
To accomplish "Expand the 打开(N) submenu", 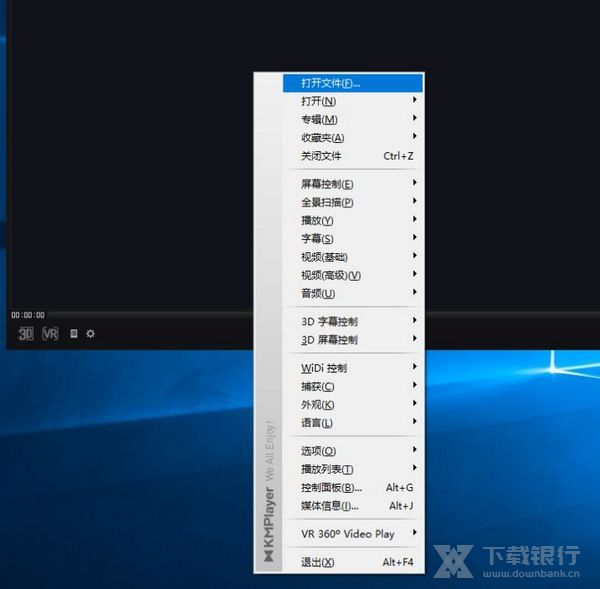I will 319,101.
